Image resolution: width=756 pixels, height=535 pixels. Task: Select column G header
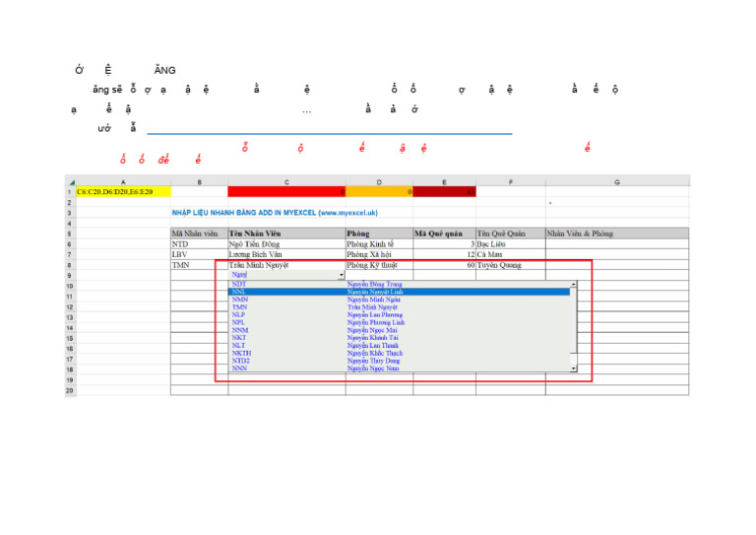[617, 182]
